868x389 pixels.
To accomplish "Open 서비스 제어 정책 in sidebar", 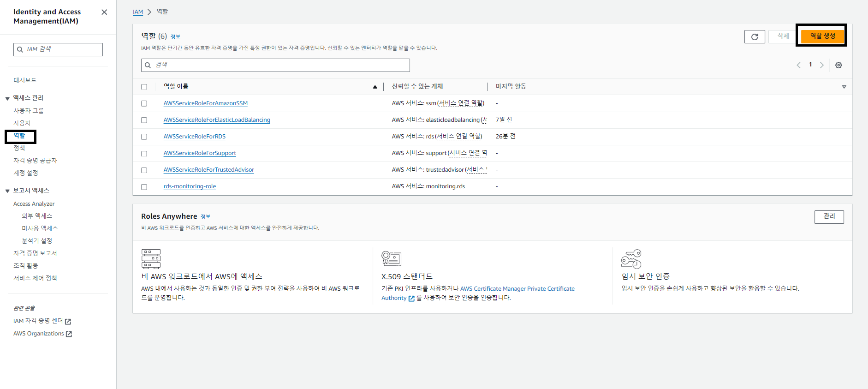I will 35,278.
